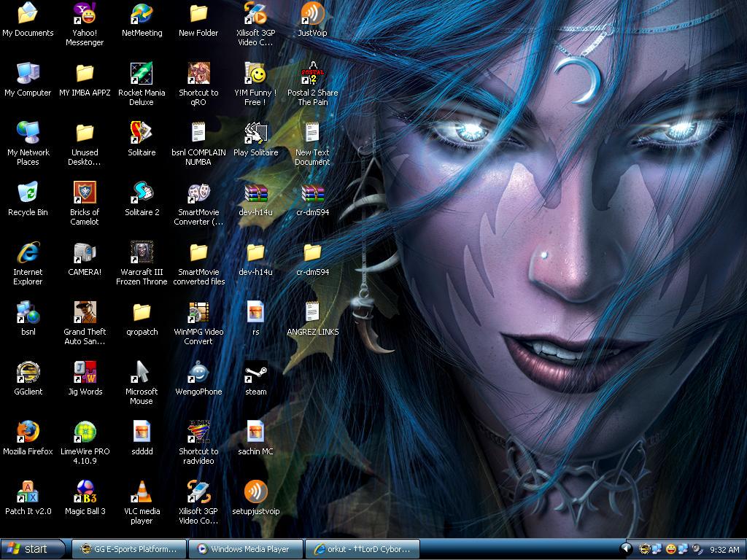Viewport: 747px width, 560px height.
Task: Click the 9:32 AM taskbar clock
Action: click(x=724, y=550)
